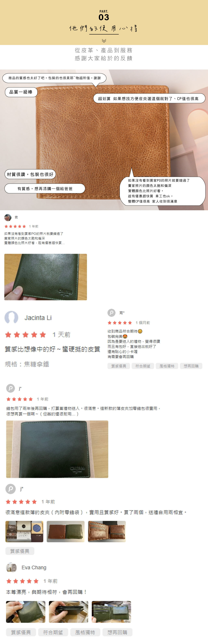Open the open brown wallet interior thumbnail

[107, 532]
